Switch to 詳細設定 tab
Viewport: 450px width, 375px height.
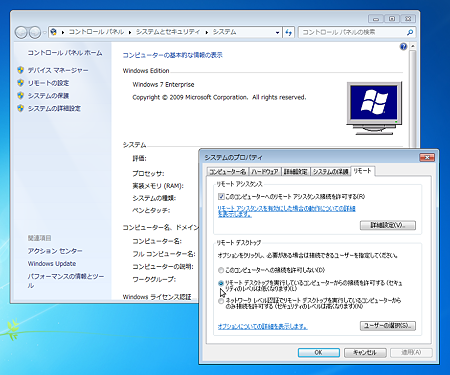click(x=295, y=172)
